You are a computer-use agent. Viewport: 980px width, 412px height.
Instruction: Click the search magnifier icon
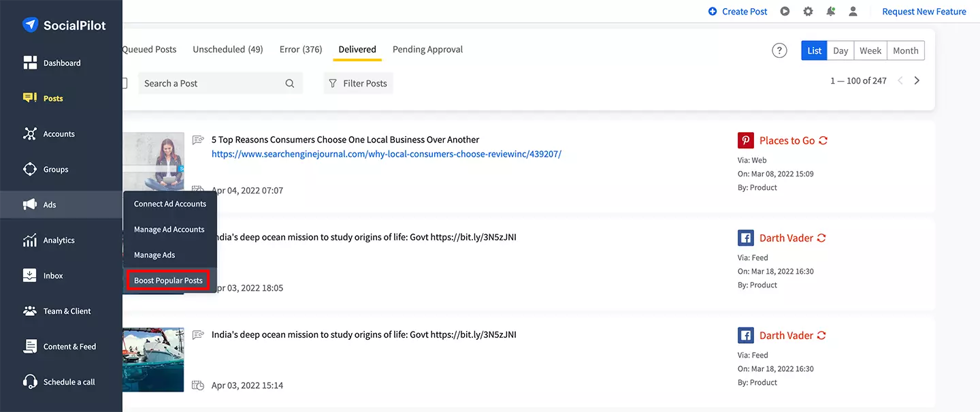290,84
